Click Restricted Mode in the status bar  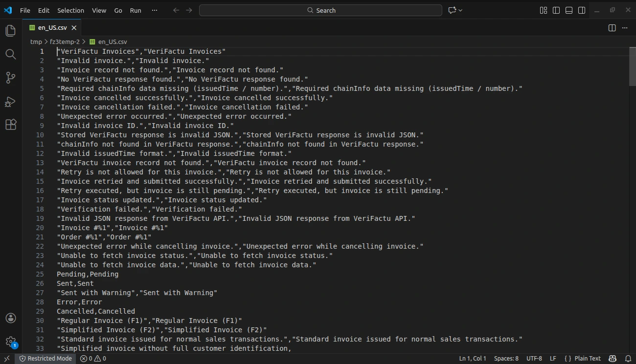point(45,358)
